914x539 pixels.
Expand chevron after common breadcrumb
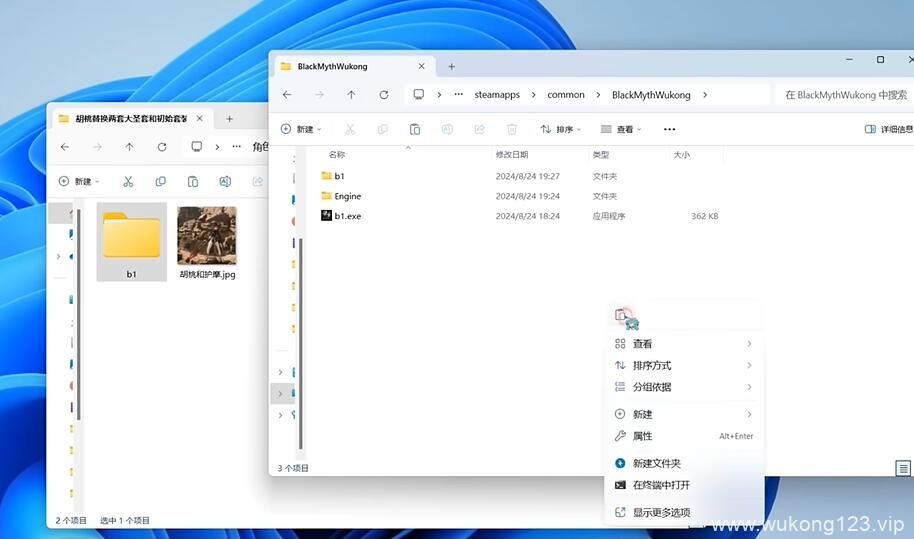pyautogui.click(x=598, y=94)
